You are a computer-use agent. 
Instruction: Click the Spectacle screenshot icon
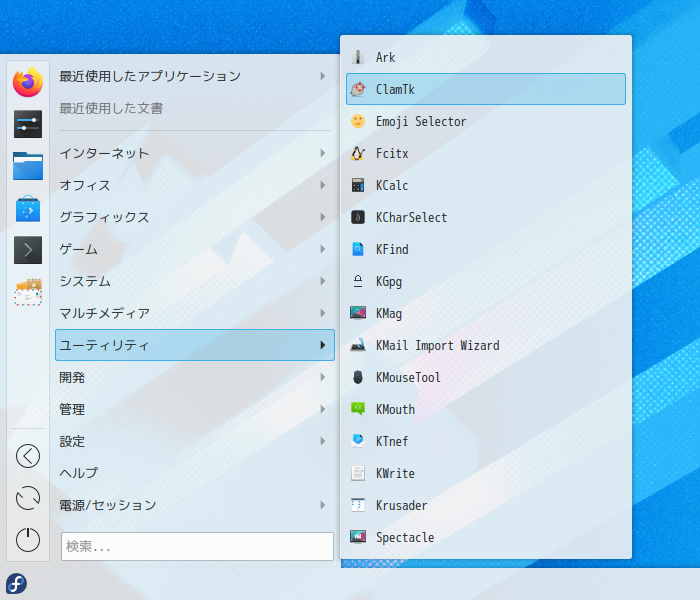(x=358, y=537)
